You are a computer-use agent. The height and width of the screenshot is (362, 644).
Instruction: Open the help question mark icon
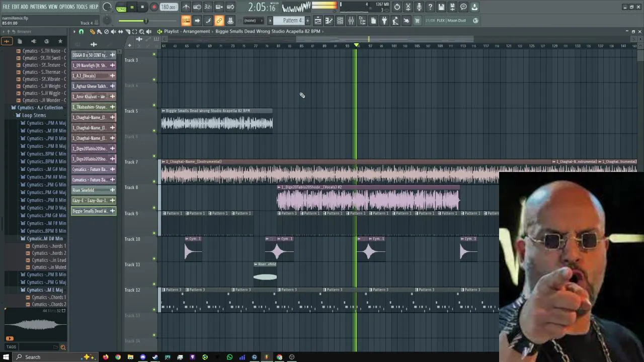tap(430, 7)
